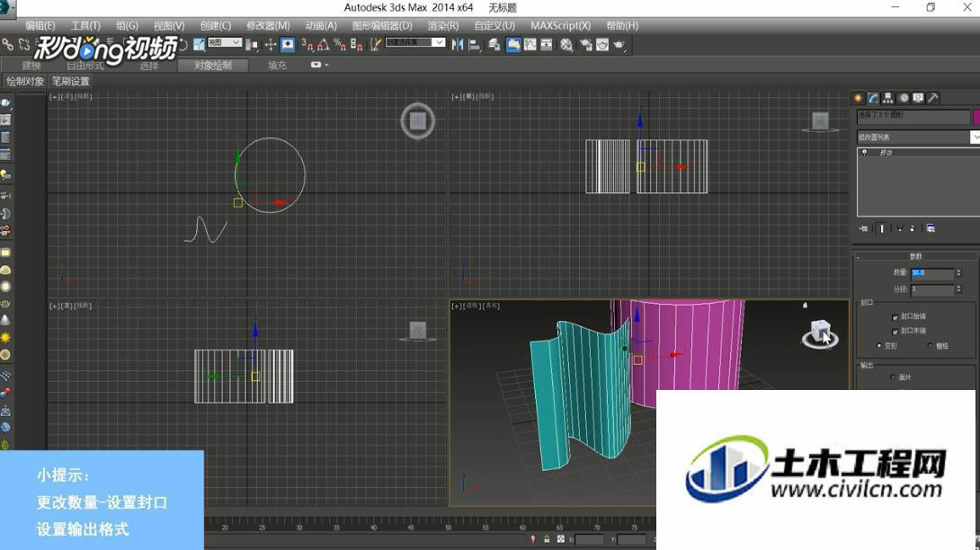This screenshot has width=980, height=550.
Task: Click the Use Pivot Point Center icon
Action: tap(252, 44)
